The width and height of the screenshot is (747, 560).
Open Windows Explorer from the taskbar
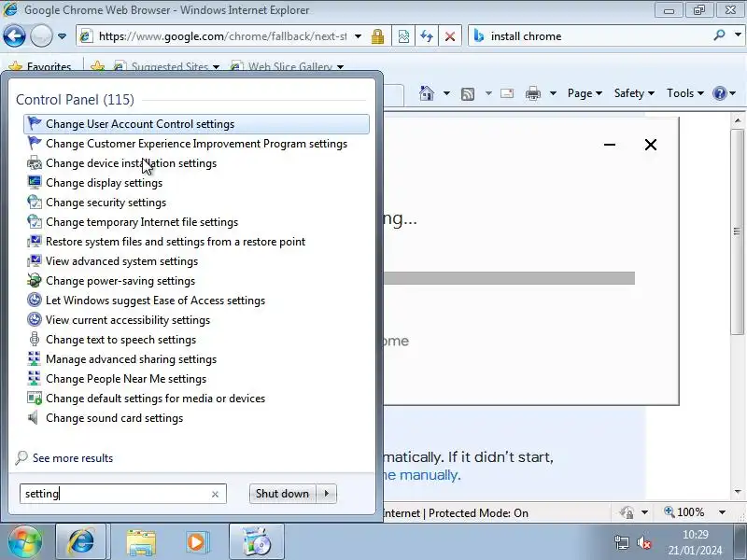click(x=141, y=541)
